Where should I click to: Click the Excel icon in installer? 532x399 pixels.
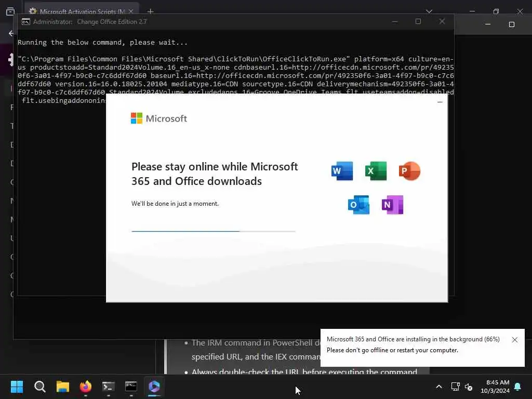tap(376, 171)
